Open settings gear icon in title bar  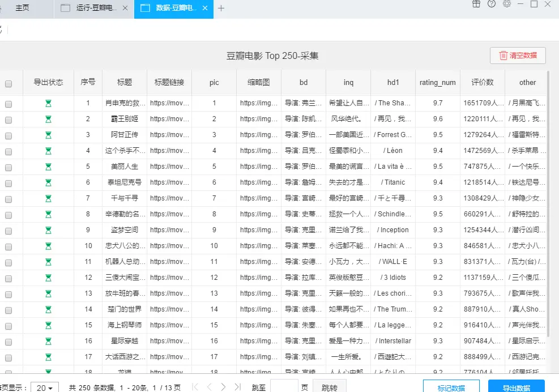pos(507,4)
